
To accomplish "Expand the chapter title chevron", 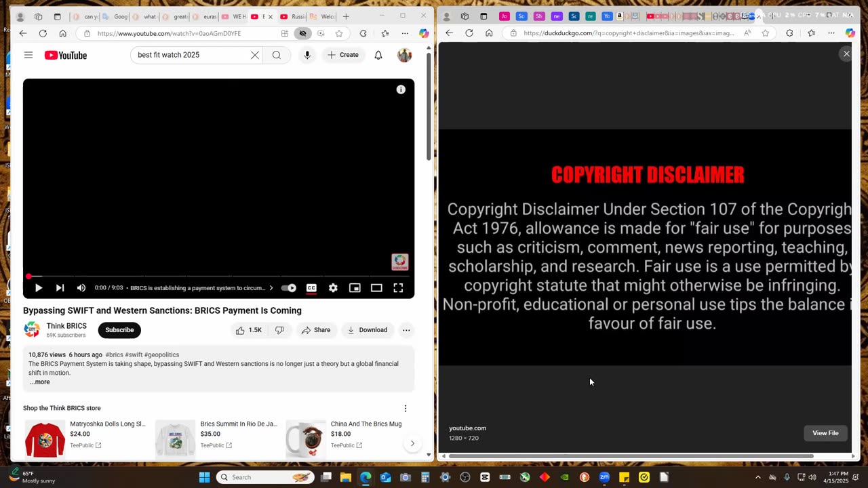I will tap(271, 288).
